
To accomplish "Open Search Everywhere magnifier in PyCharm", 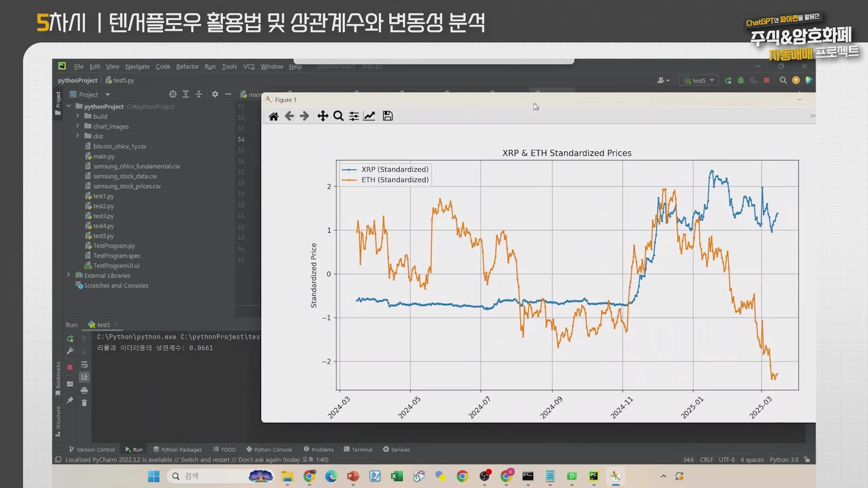I will click(x=783, y=80).
